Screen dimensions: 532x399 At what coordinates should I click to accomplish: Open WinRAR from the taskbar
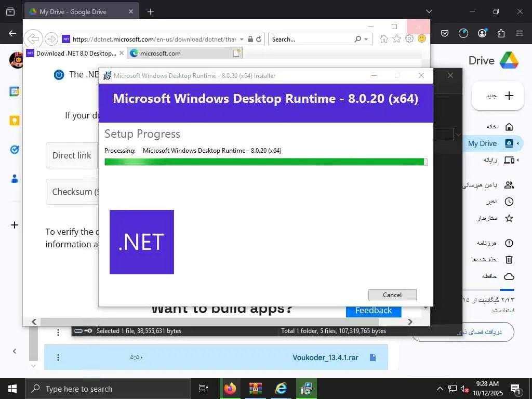[x=255, y=389]
